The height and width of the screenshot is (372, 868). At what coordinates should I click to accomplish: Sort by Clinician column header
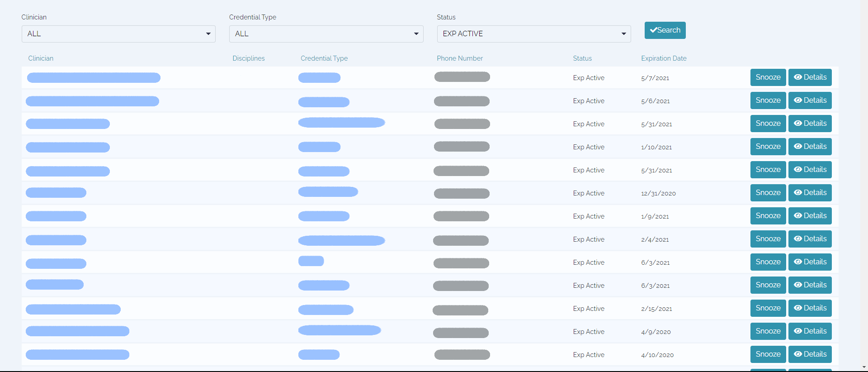[41, 58]
